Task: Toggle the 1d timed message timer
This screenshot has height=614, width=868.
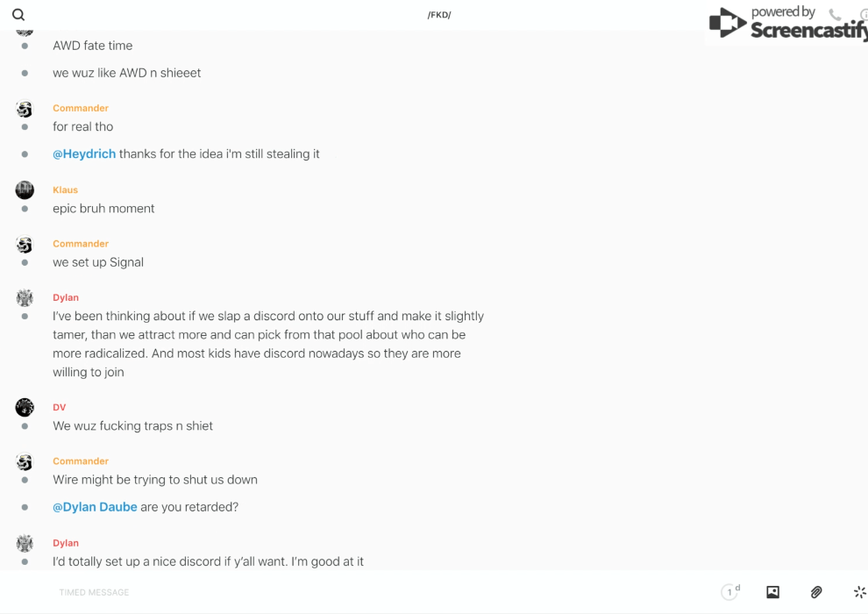Action: (730, 592)
